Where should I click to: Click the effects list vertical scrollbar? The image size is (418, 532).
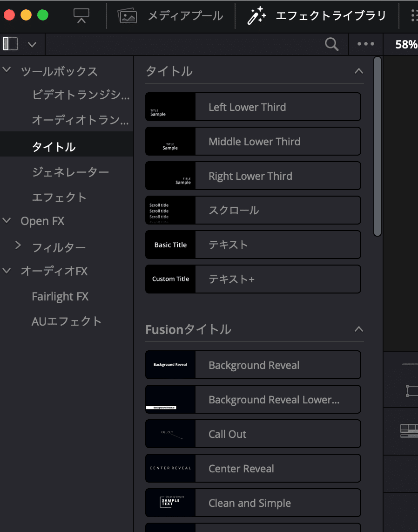click(x=378, y=146)
